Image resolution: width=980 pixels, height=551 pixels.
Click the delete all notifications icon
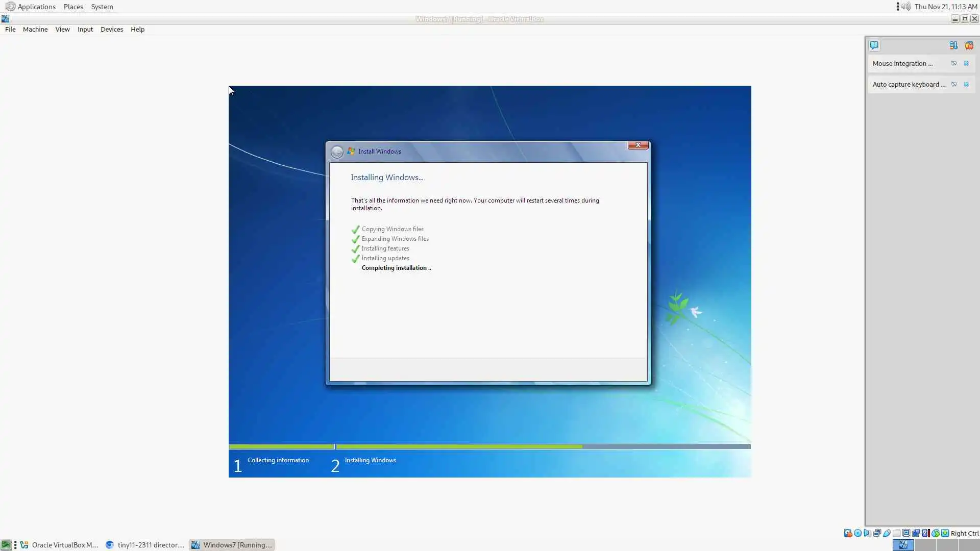coord(969,45)
